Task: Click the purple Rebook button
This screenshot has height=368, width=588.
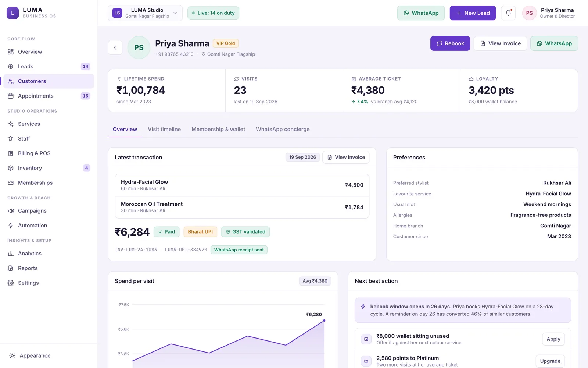Action: (x=450, y=43)
